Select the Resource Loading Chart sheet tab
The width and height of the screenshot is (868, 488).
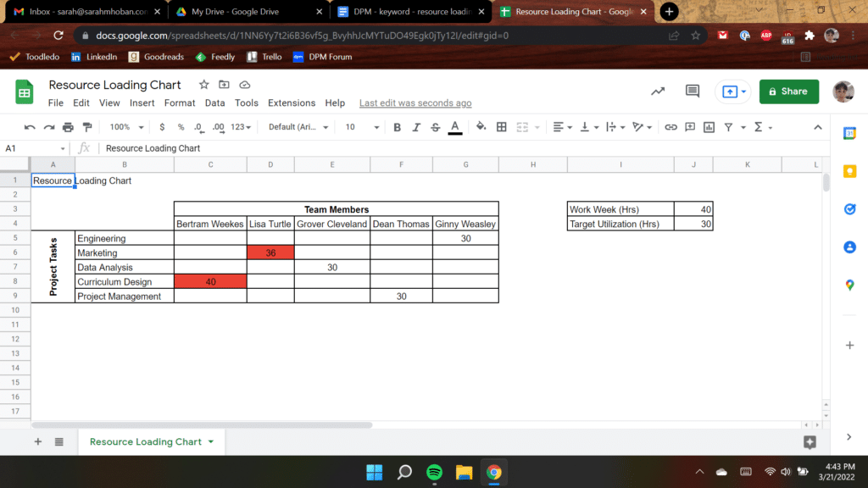coord(151,441)
